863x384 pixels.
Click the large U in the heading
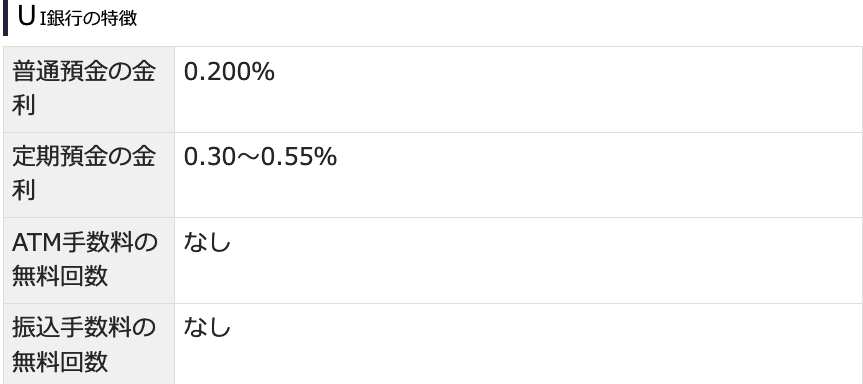tap(26, 17)
